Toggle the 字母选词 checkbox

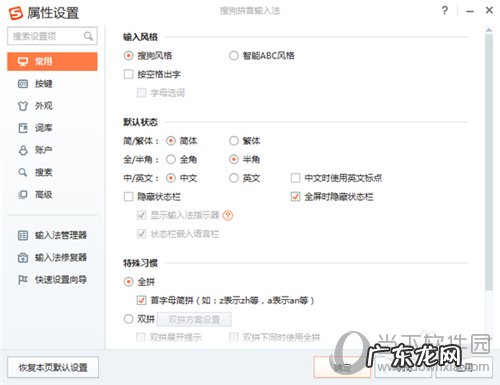(x=141, y=93)
